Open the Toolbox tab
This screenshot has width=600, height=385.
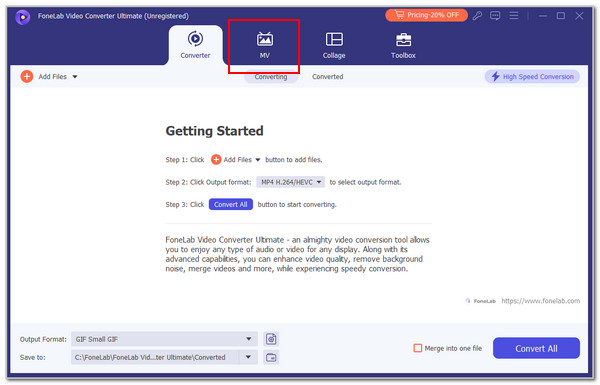tap(403, 46)
